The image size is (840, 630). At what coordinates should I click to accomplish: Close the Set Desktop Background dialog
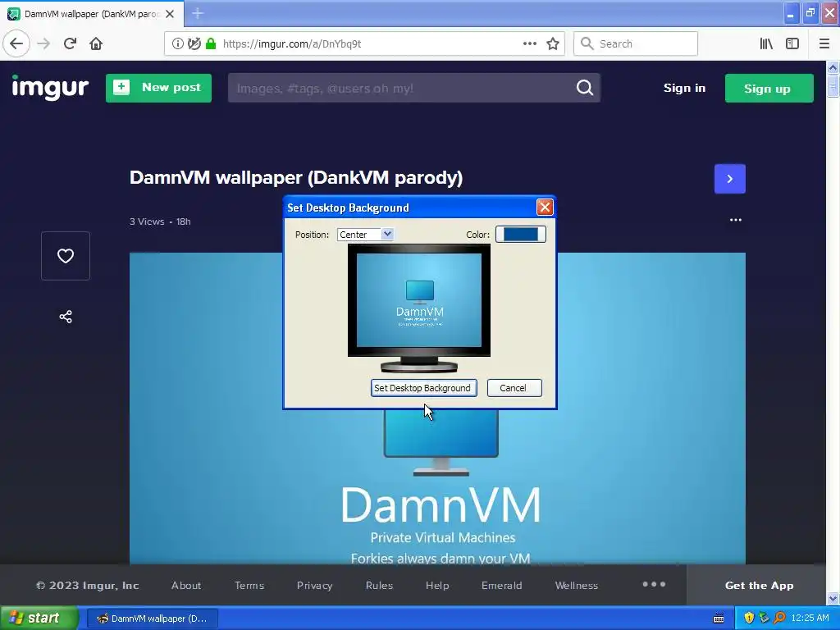[x=545, y=208]
